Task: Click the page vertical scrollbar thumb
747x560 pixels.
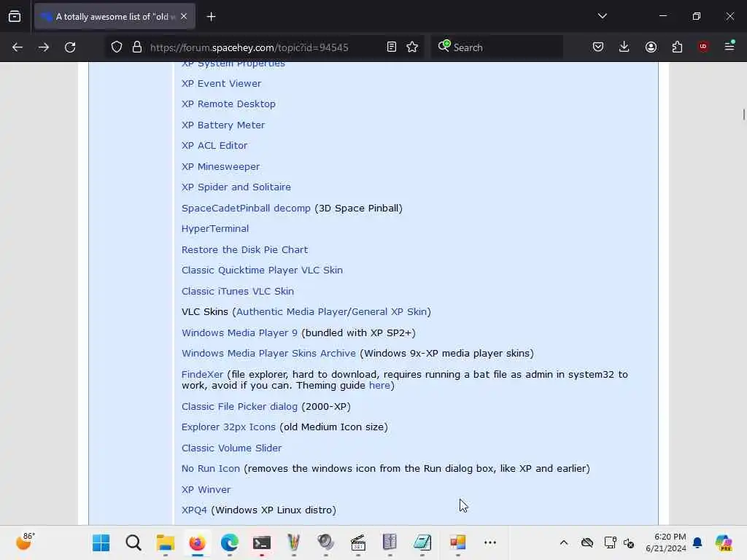Action: tap(743, 114)
